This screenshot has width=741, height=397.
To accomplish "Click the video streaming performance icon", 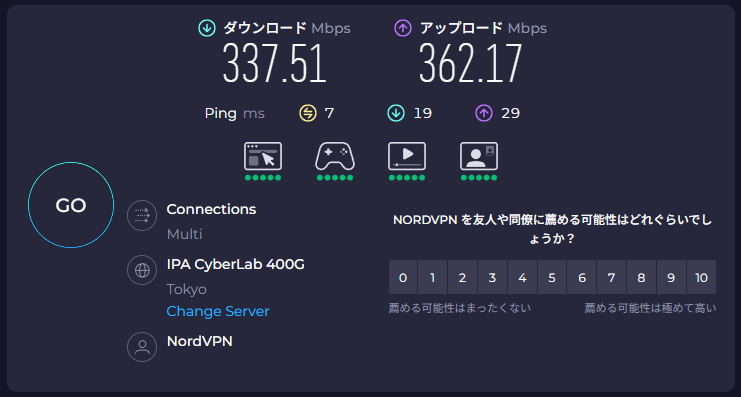I will coord(407,156).
